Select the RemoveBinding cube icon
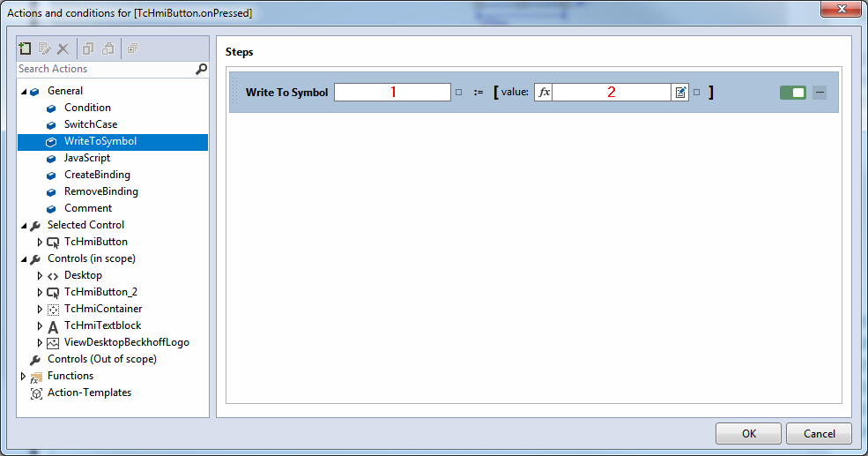 pyautogui.click(x=51, y=192)
